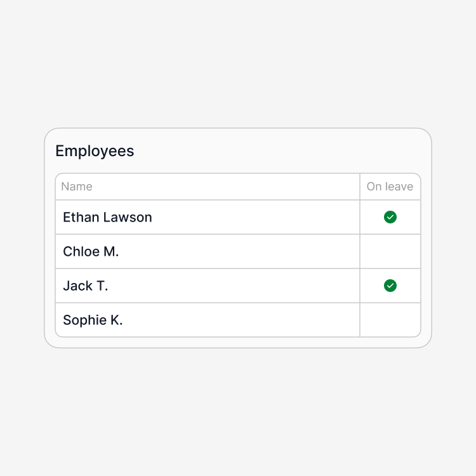Screen dimensions: 476x476
Task: Toggle on-leave cell for Chloe M.
Action: tap(390, 251)
